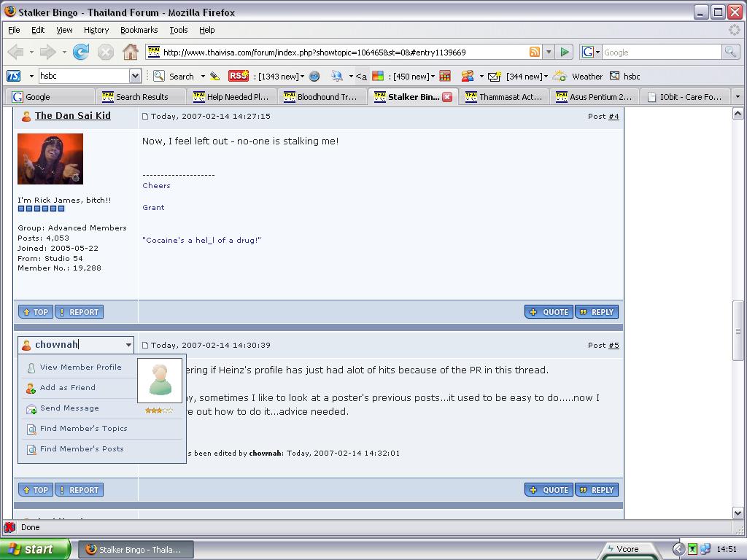This screenshot has width=747, height=560.
Task: Click the red RSS toolbar icon
Action: click(238, 76)
